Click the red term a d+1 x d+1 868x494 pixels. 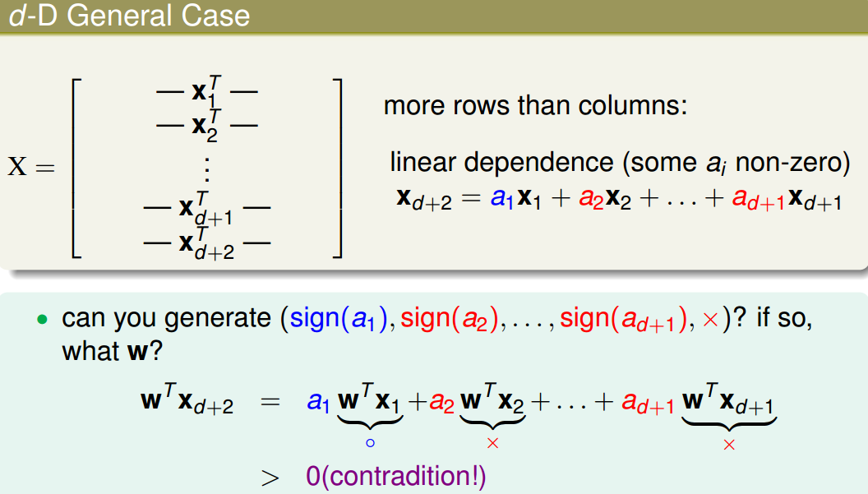(787, 200)
